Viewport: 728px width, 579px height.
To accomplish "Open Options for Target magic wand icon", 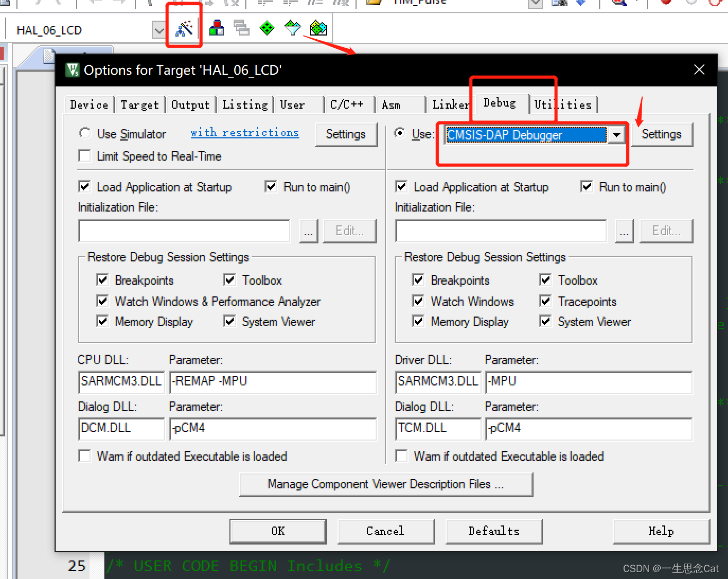I will tap(184, 28).
